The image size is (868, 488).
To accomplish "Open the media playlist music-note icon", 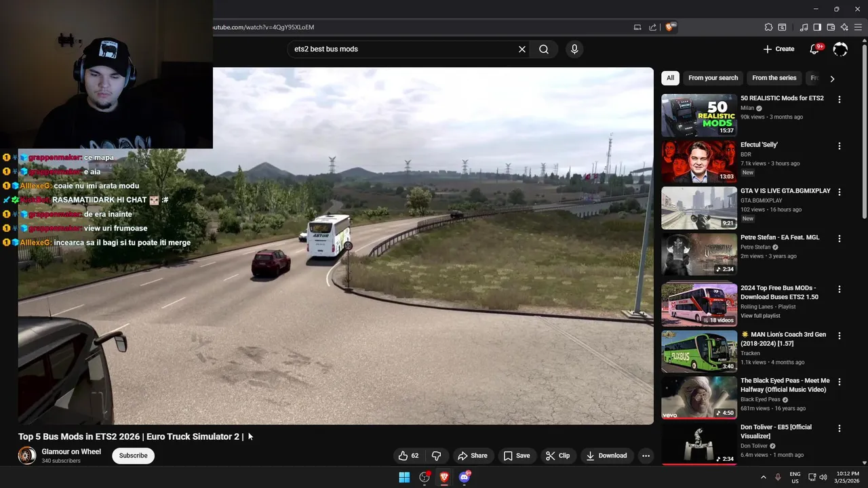I will tap(804, 27).
